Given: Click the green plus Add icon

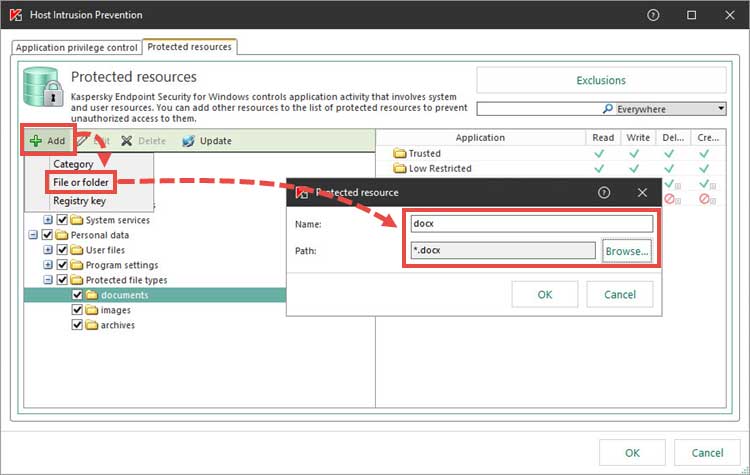Looking at the screenshot, I should click(x=35, y=141).
